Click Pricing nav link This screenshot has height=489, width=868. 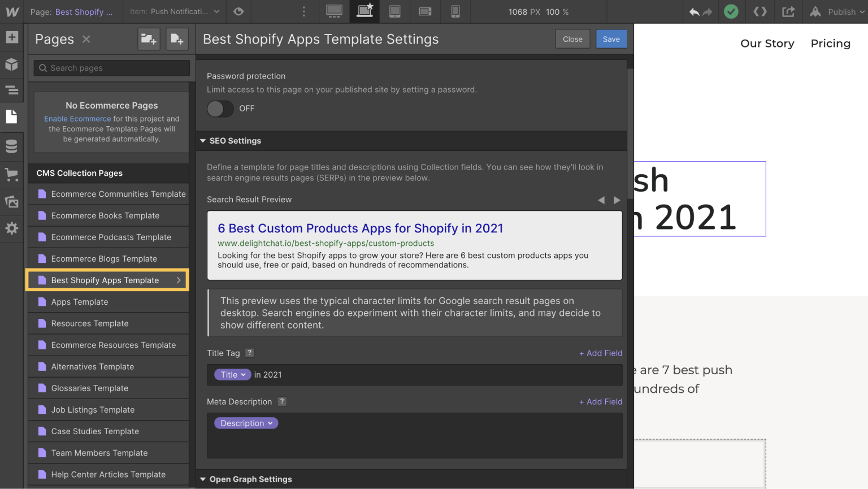830,44
